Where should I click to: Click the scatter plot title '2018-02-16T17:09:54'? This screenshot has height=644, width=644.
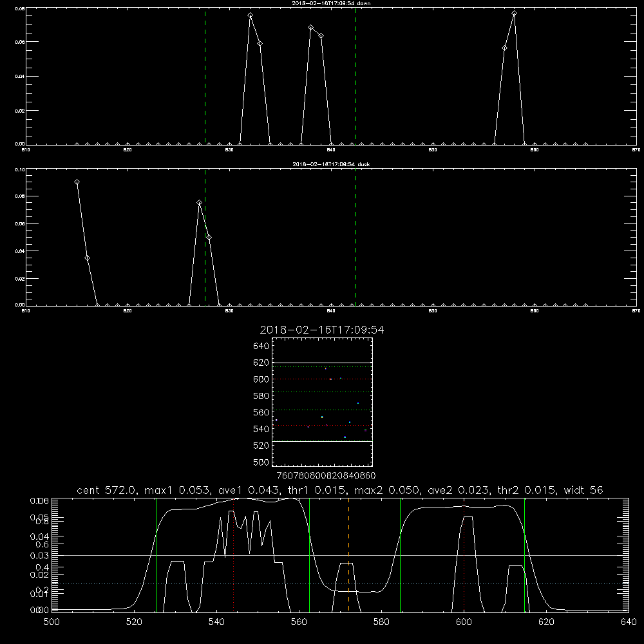point(322,330)
